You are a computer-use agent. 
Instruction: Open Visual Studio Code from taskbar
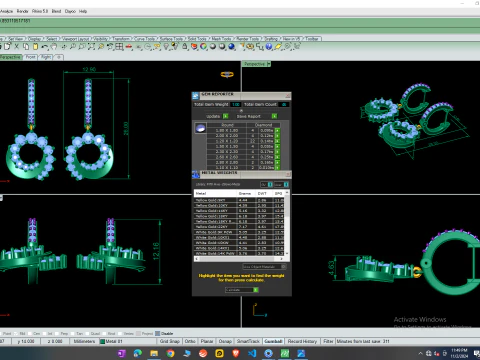click(x=252, y=353)
